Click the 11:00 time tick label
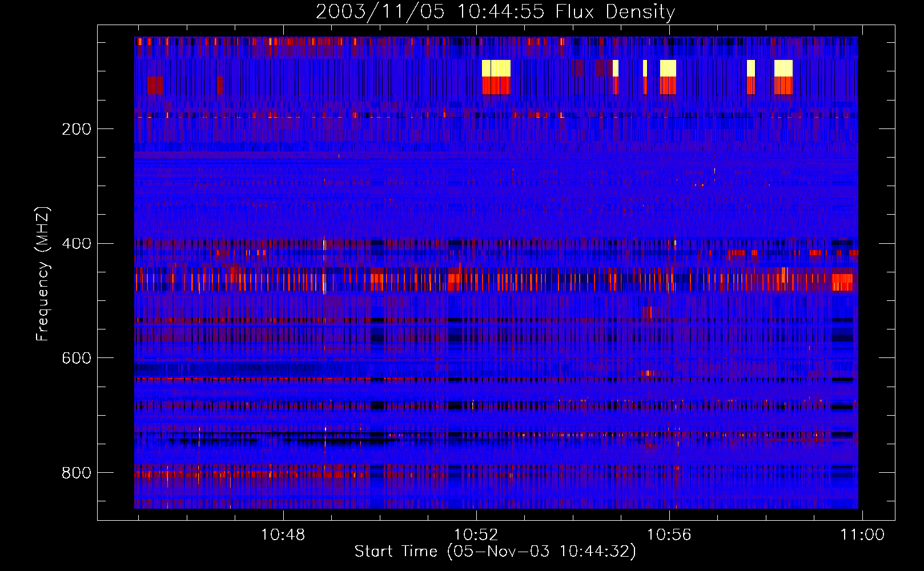 pos(862,535)
